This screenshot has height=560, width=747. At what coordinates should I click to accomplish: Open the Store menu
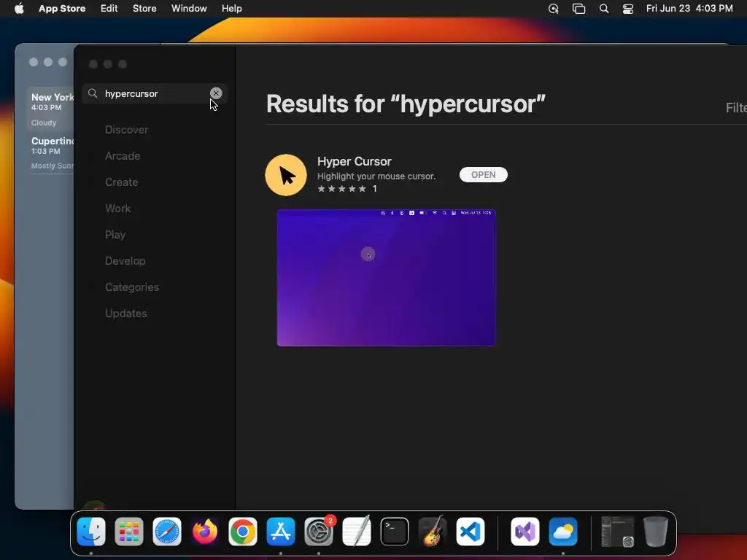click(x=144, y=9)
